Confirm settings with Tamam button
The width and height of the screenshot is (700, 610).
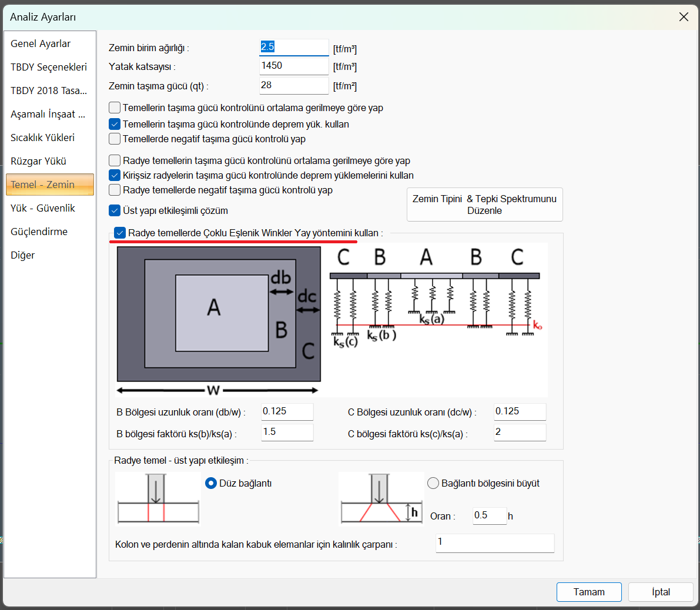[589, 592]
